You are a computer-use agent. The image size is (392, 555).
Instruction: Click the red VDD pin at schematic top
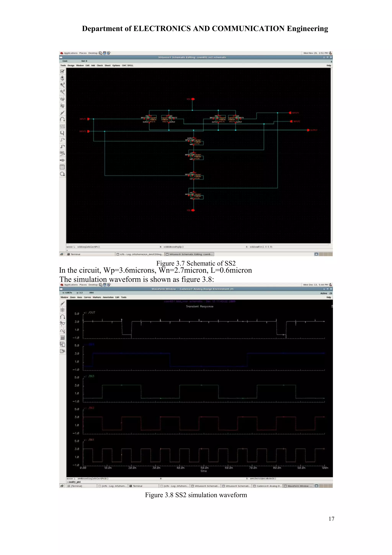193,99
